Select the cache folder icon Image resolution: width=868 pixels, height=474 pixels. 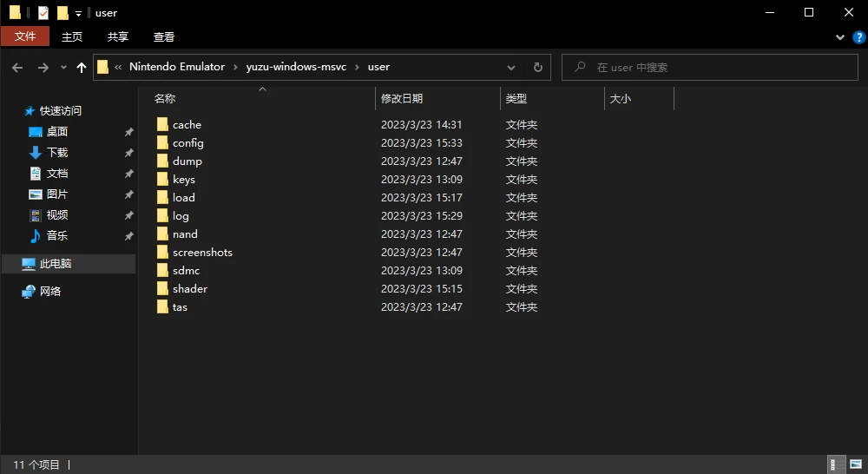[162, 125]
